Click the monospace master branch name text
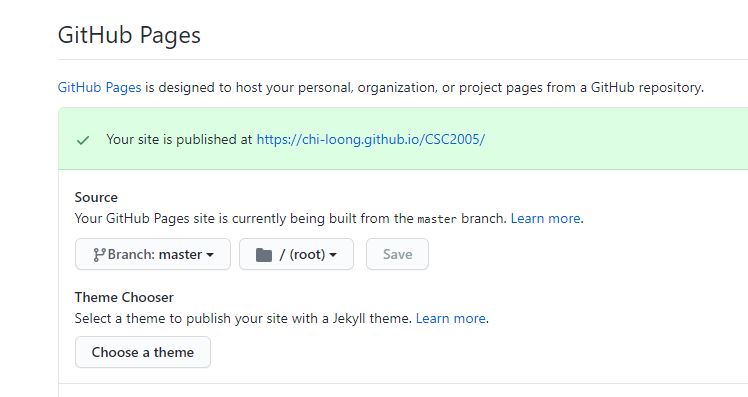Screen dimensions: 748x397 437,219
